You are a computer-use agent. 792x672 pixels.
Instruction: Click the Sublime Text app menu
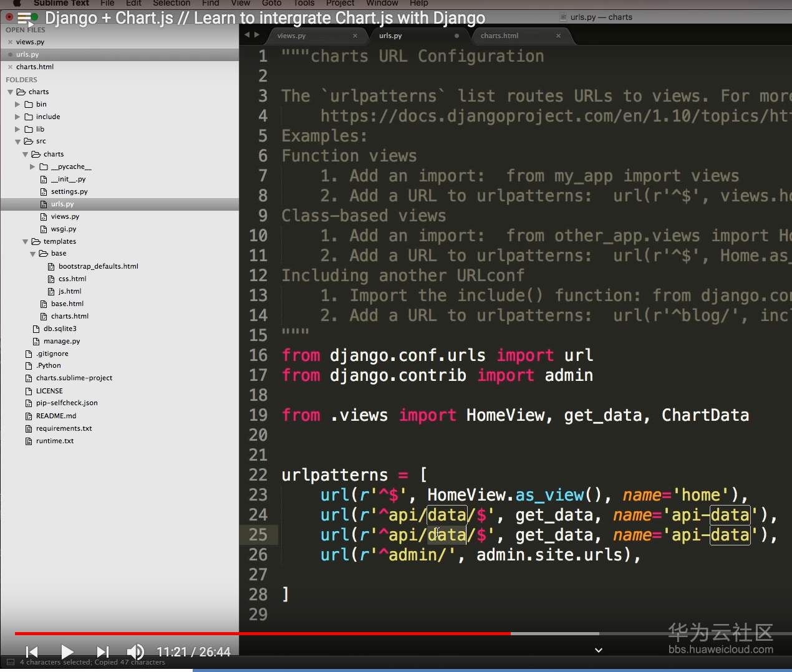point(61,3)
